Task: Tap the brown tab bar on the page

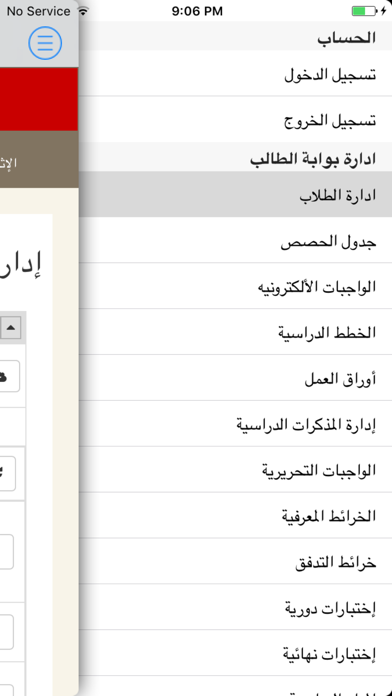Action: coord(39,159)
